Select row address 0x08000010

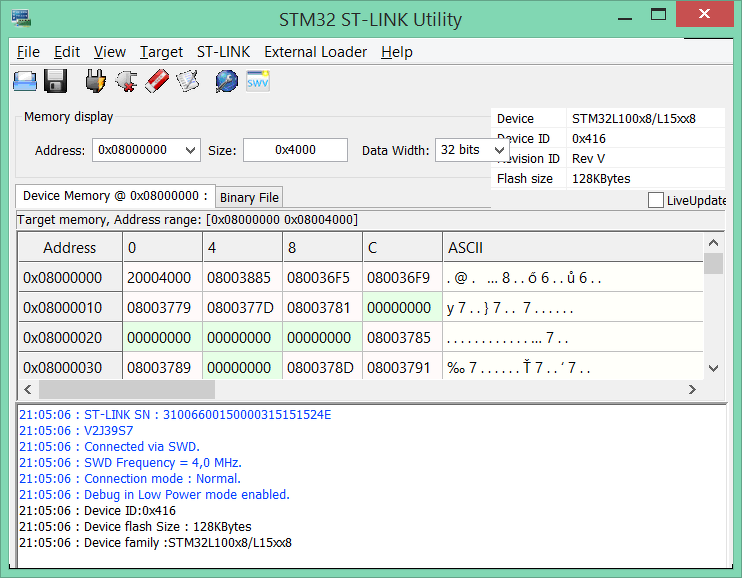click(x=70, y=308)
